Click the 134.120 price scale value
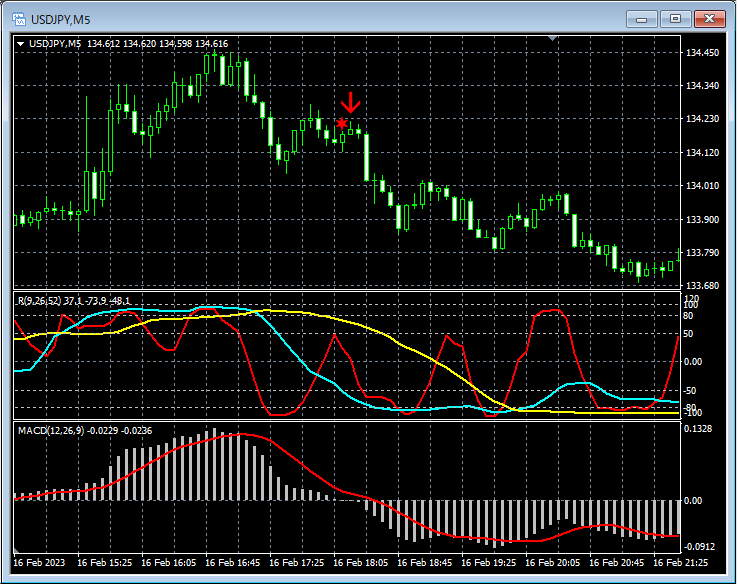Viewport: 738px width, 584px height. pos(703,152)
